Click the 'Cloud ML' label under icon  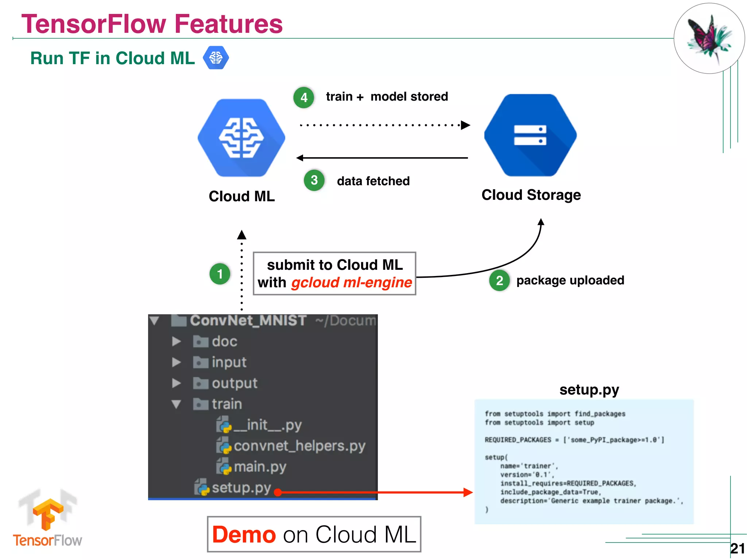[242, 196]
